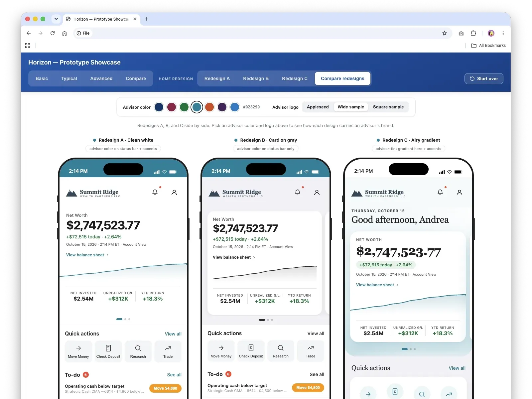This screenshot has height=399, width=532.
Task: Open the apps grid in bookmarks bar
Action: [28, 46]
